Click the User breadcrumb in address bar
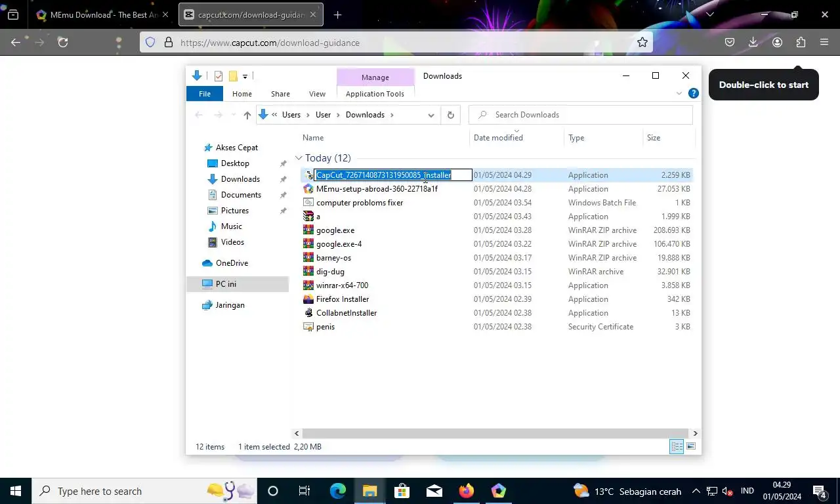Viewport: 840px width, 504px height. (324, 115)
